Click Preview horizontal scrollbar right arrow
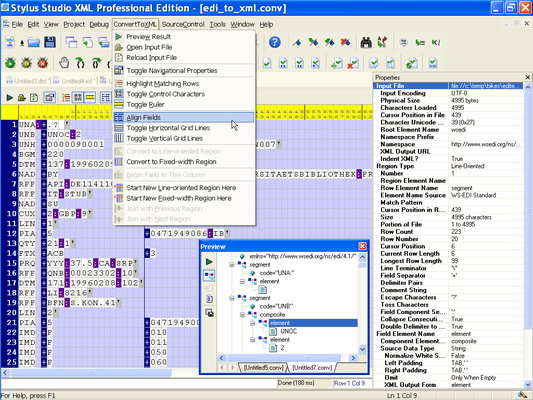 pos(353,358)
